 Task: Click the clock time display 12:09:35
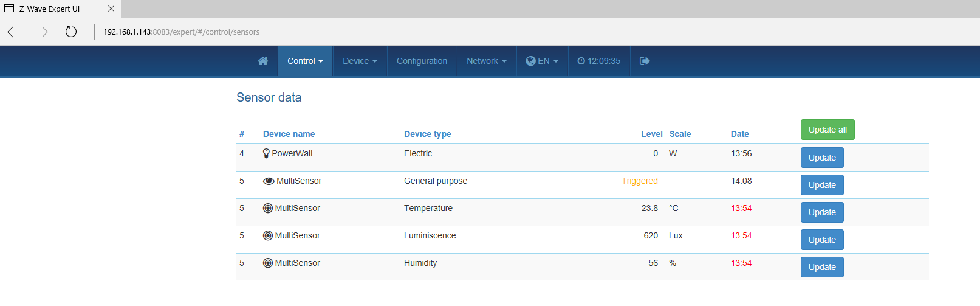599,61
